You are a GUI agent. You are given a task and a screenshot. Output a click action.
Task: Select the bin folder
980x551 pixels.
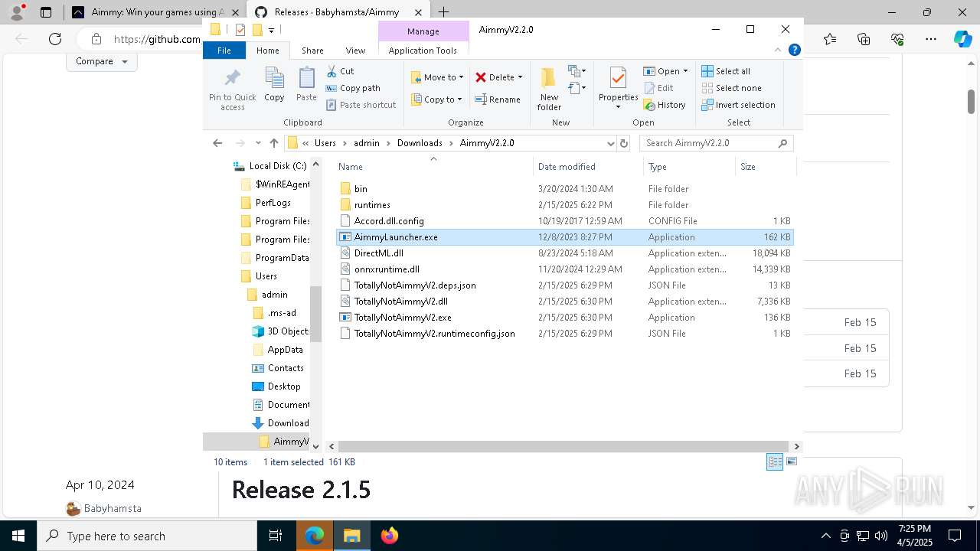[564, 189]
